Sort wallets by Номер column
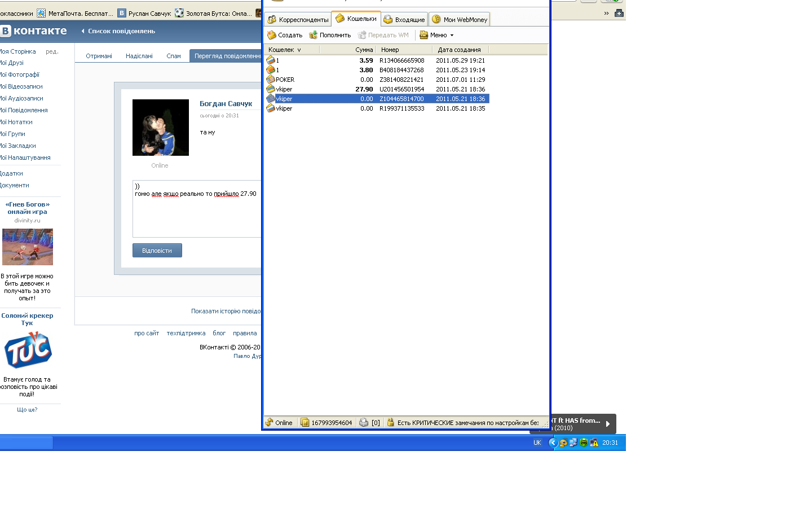The image size is (812, 508). click(404, 50)
